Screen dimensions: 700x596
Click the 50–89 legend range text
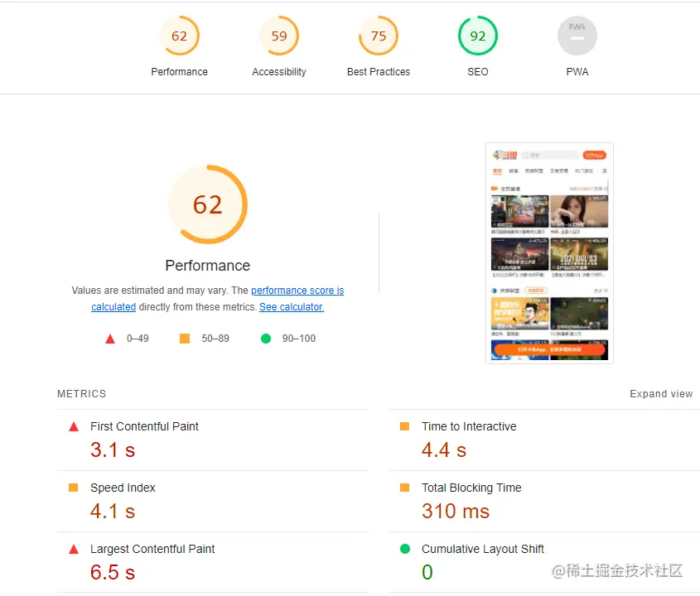[x=215, y=339]
